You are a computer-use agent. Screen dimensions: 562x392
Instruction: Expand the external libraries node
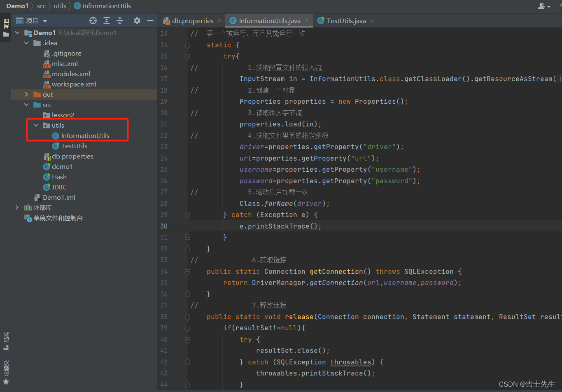point(17,208)
